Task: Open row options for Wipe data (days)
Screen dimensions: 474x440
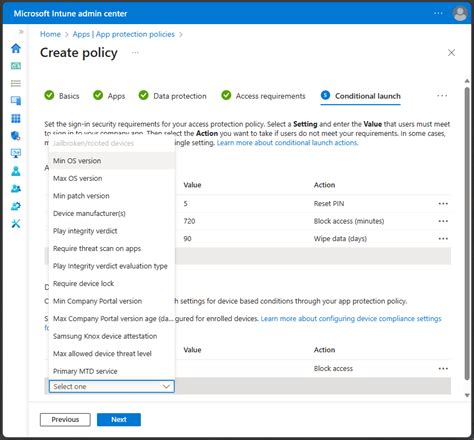Action: click(443, 239)
